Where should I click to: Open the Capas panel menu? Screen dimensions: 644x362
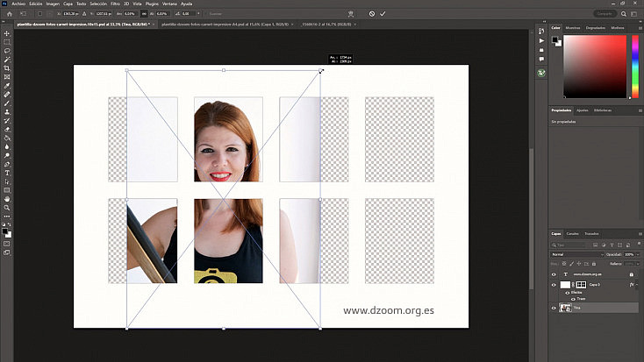click(640, 234)
